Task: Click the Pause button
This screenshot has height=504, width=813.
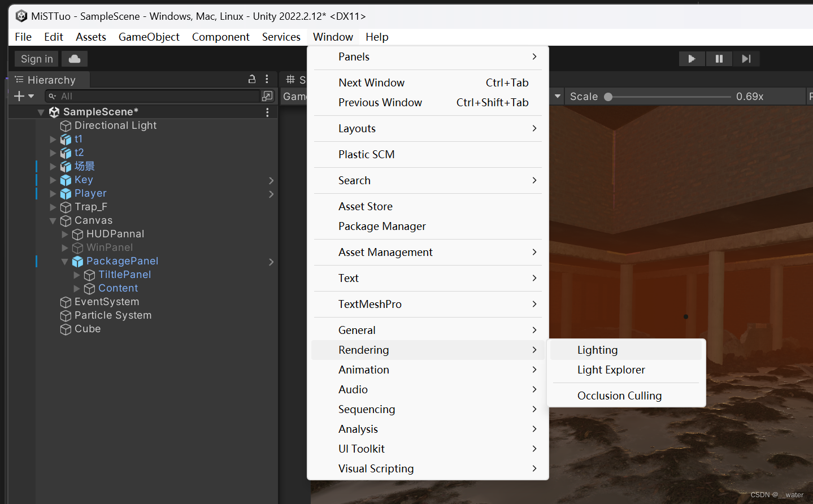Action: point(719,59)
